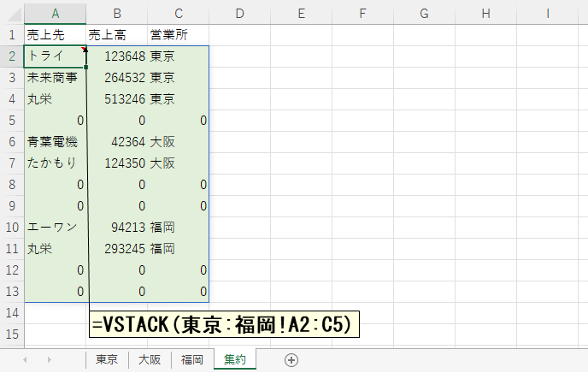Viewport: 588px width, 373px height.
Task: Click the 売上先 header cell
Action: coord(55,35)
